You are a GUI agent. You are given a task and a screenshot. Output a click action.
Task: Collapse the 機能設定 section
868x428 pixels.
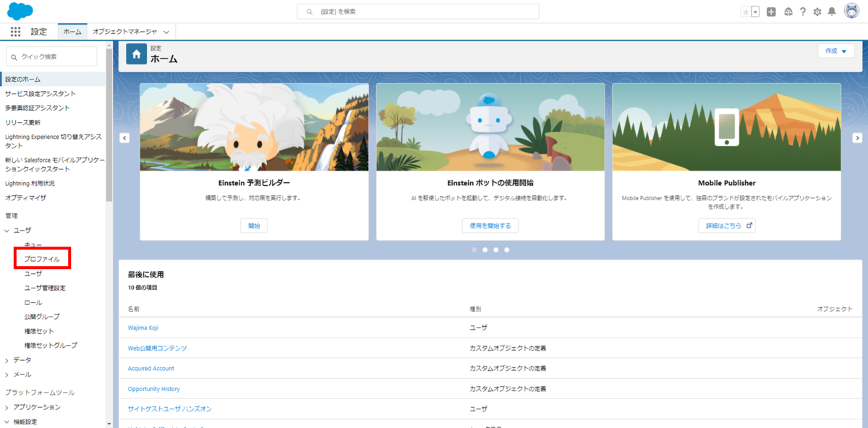pos(7,421)
